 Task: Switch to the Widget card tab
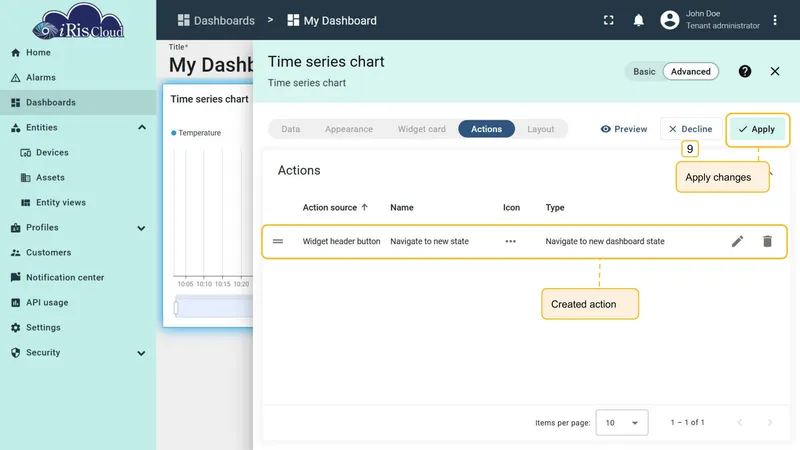point(421,129)
